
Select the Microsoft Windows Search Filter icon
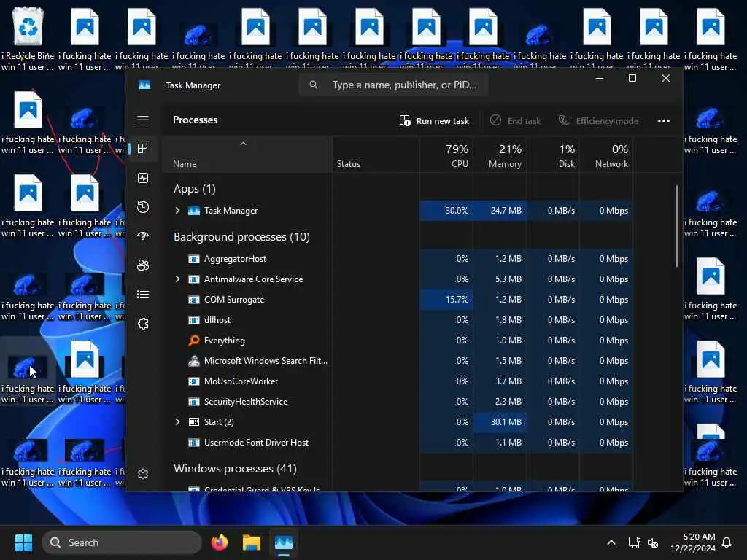coord(194,361)
